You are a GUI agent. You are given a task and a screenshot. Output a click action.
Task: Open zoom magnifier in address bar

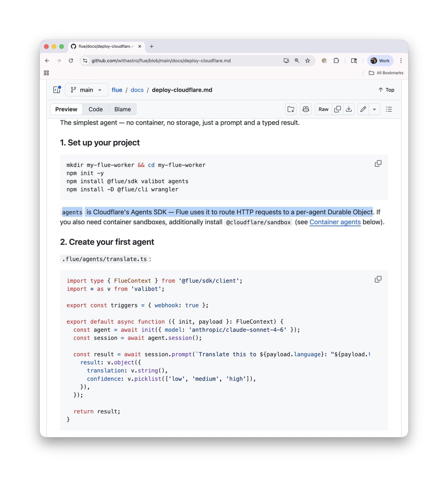[297, 61]
